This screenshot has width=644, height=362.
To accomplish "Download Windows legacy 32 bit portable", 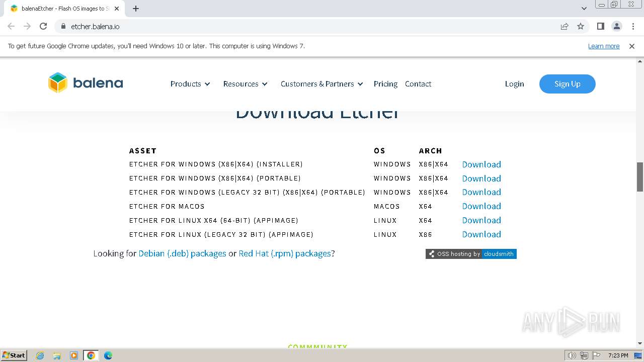I will (481, 192).
